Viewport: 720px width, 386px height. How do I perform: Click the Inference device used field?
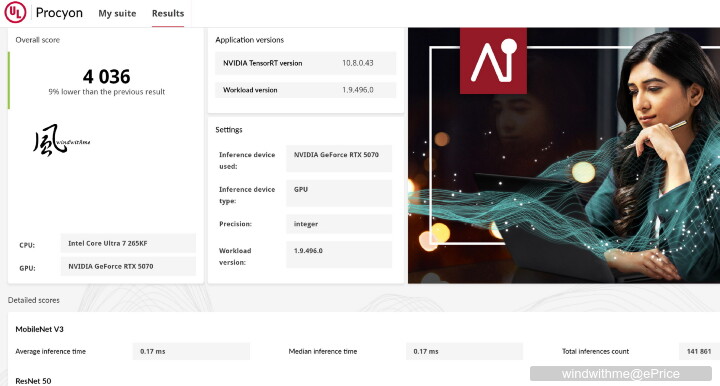(339, 158)
